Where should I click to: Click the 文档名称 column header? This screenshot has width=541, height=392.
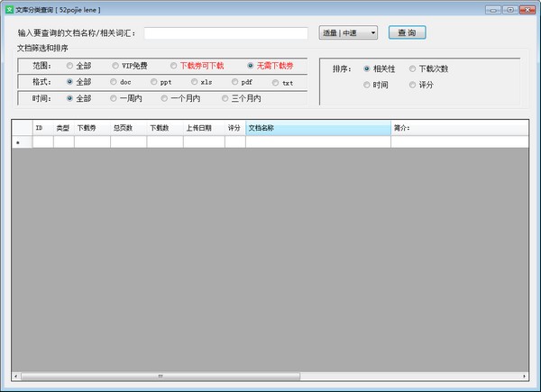(x=317, y=128)
